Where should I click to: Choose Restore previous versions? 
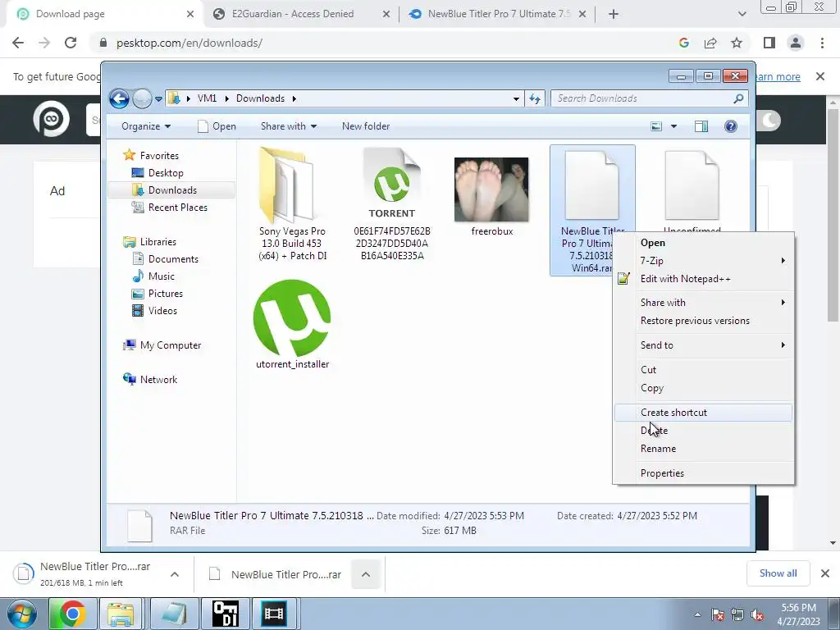(703, 321)
